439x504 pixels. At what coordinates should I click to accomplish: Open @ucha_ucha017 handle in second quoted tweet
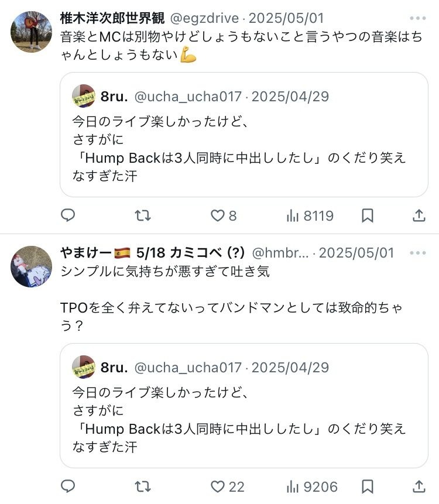click(188, 368)
